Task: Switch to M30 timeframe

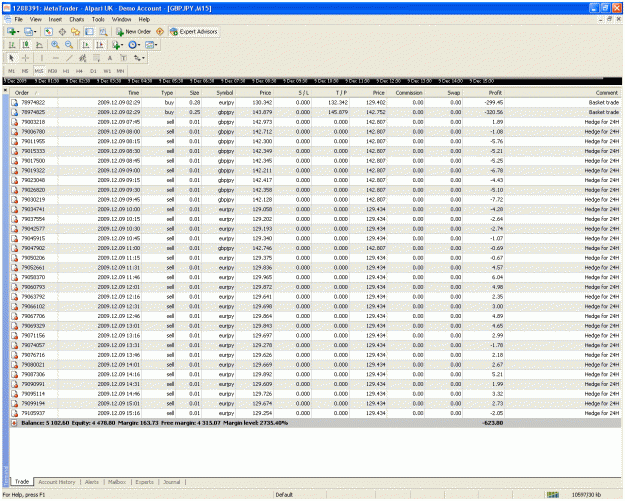Action: [x=52, y=71]
